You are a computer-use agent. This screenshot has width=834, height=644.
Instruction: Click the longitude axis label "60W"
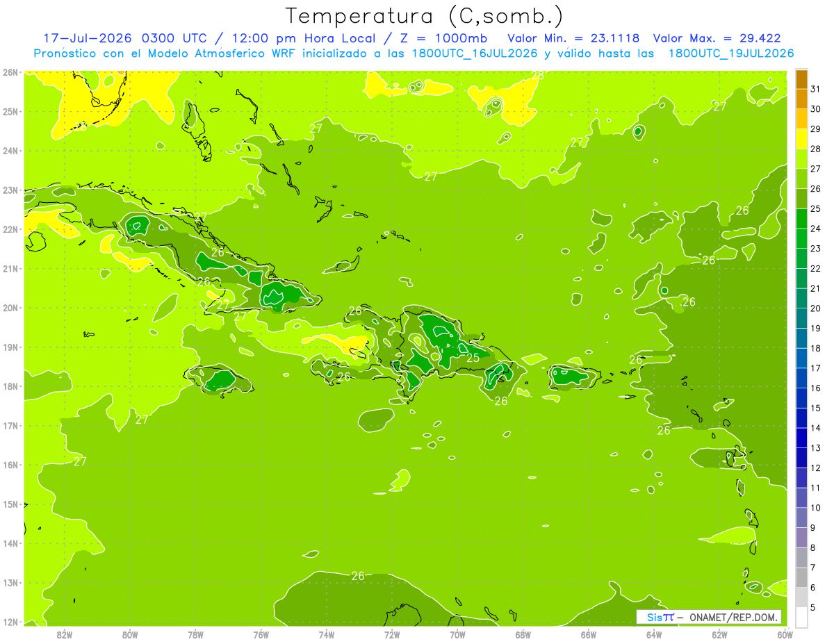point(785,634)
